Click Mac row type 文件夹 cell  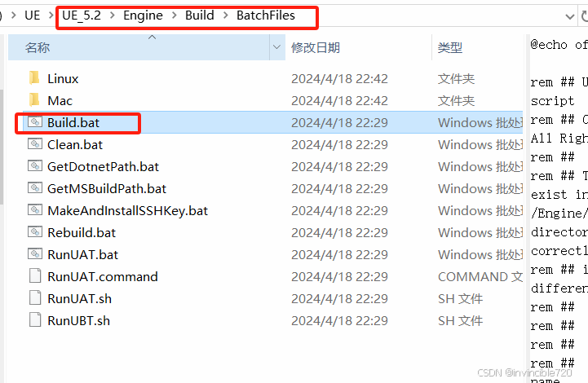pyautogui.click(x=457, y=101)
